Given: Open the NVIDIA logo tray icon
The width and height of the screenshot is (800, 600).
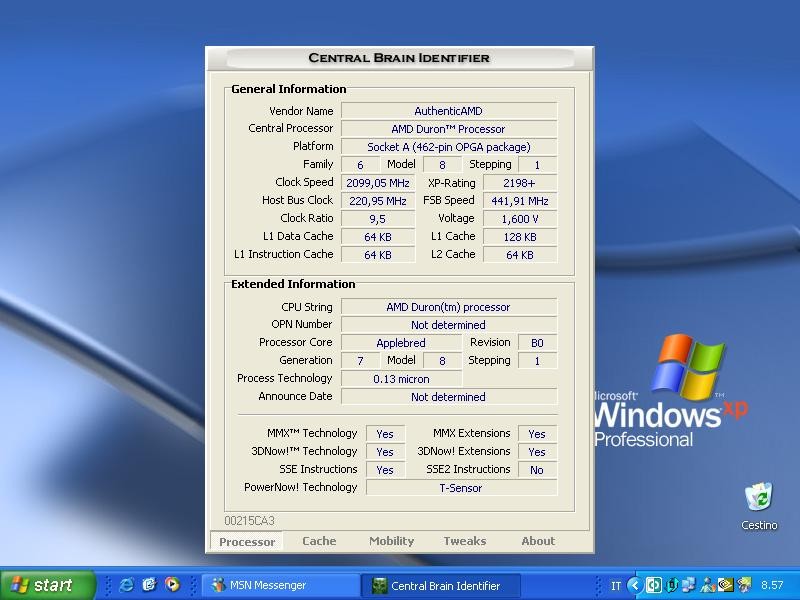Looking at the screenshot, I should 726,585.
